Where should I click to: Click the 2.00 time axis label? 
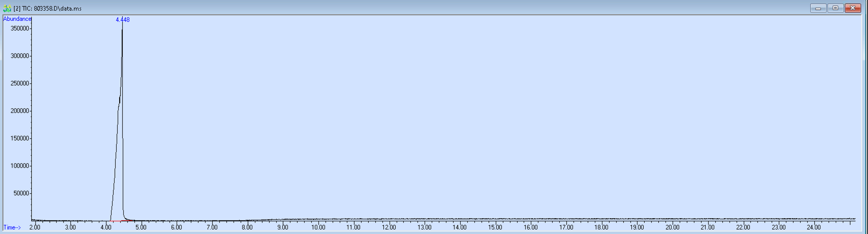[x=35, y=227]
